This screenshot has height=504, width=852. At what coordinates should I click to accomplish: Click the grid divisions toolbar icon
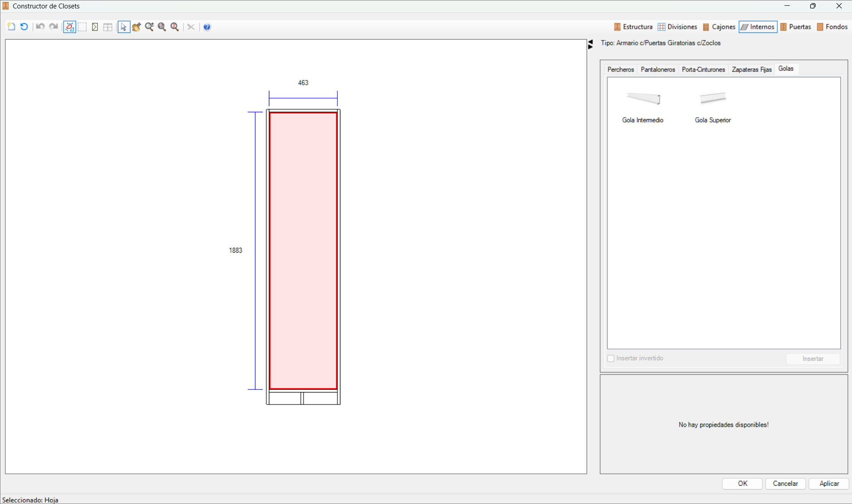108,27
